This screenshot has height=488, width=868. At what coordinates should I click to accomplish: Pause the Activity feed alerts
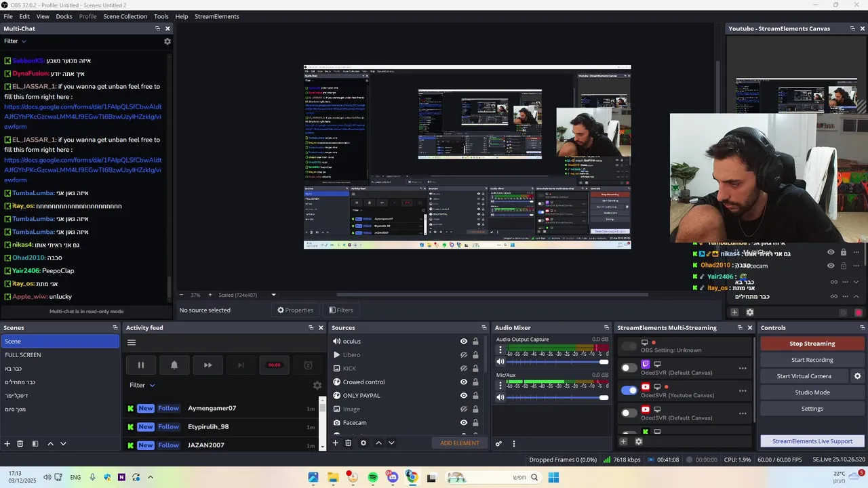click(x=141, y=365)
